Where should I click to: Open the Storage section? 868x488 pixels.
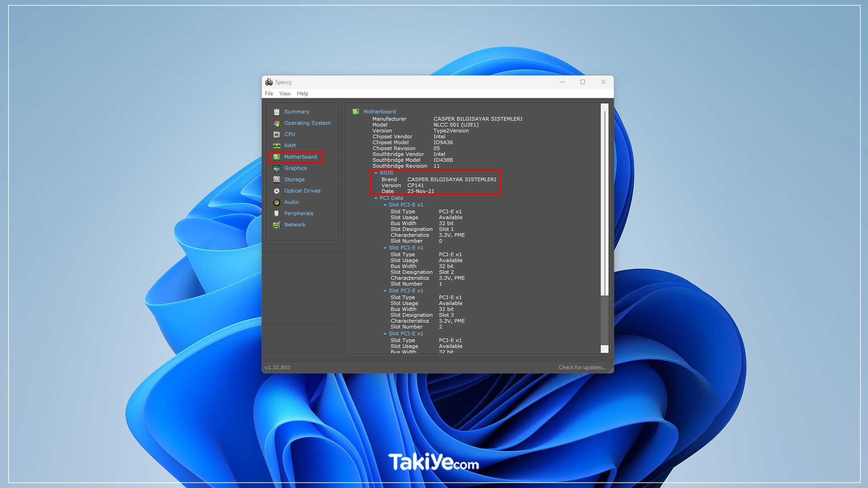tap(294, 179)
